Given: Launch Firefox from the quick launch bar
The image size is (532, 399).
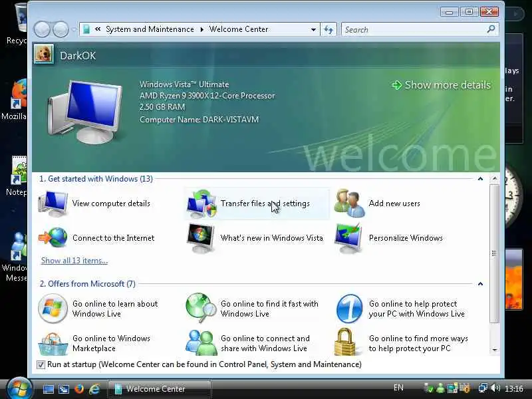Looking at the screenshot, I should 79,389.
